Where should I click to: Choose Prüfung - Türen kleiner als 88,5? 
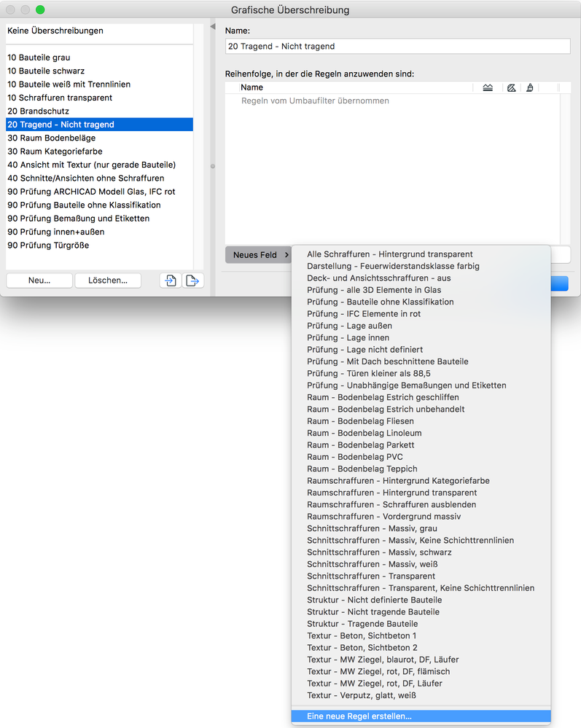point(368,373)
